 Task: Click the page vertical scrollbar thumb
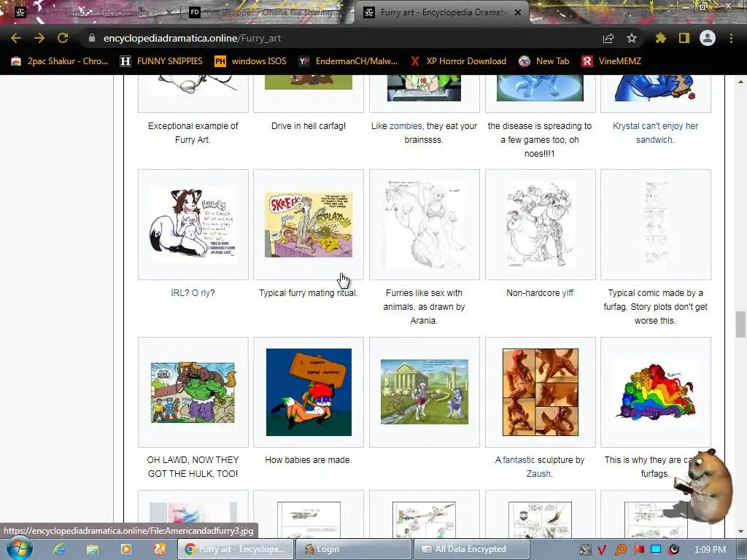point(740,324)
